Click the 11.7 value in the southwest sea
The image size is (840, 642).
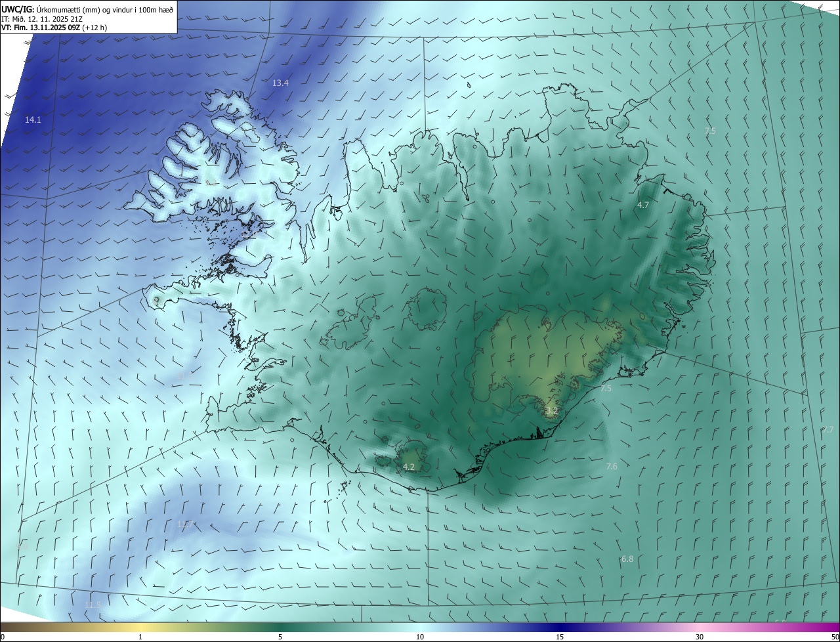[x=186, y=524]
